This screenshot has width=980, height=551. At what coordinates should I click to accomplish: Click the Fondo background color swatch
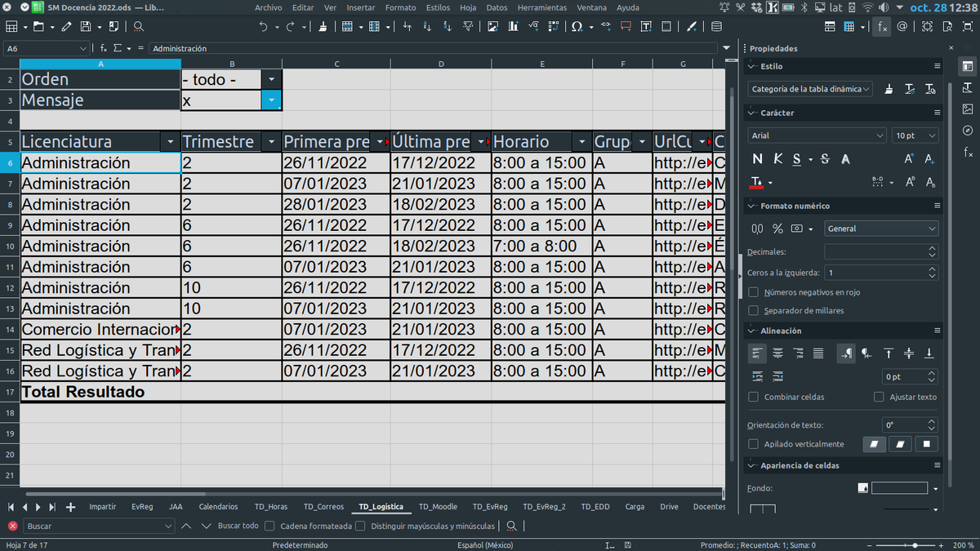pos(899,488)
